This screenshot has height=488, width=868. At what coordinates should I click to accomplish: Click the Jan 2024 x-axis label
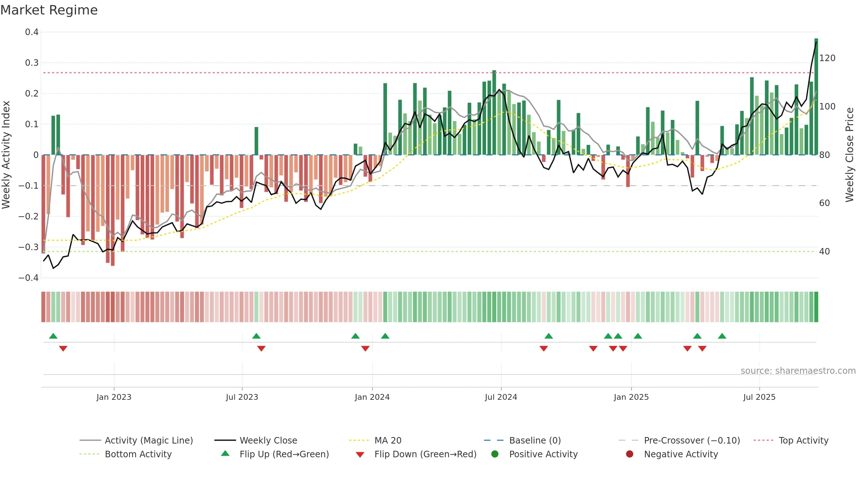[372, 397]
